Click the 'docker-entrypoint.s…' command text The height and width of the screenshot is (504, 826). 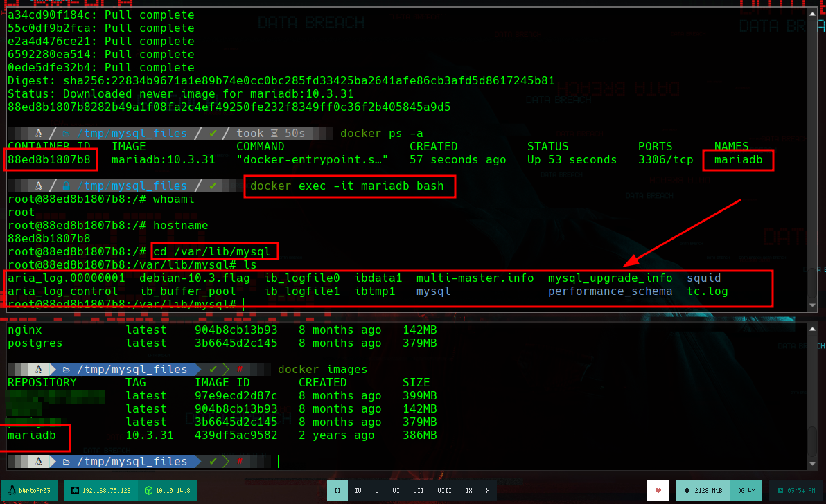tap(312, 159)
